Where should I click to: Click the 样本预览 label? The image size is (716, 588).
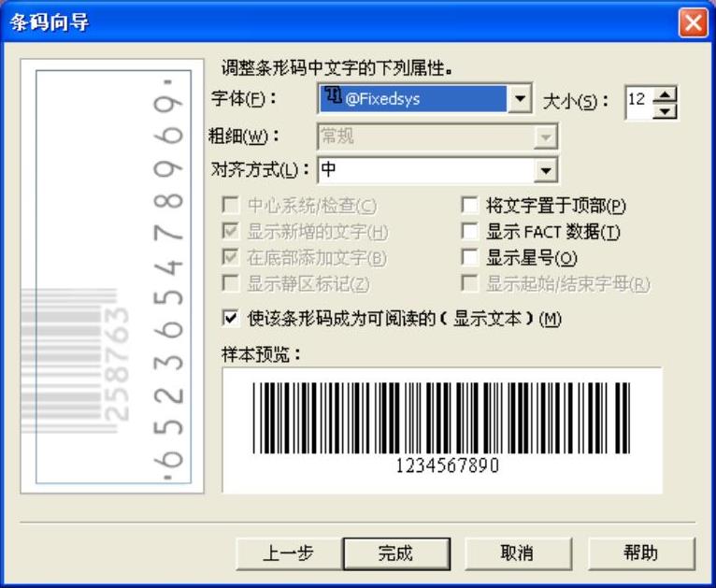pos(261,354)
